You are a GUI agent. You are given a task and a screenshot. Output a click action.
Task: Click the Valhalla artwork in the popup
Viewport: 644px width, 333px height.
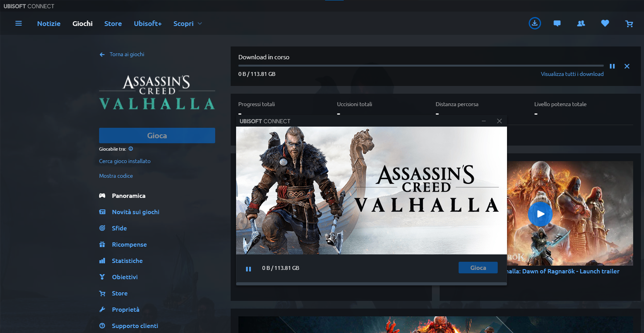[372, 191]
